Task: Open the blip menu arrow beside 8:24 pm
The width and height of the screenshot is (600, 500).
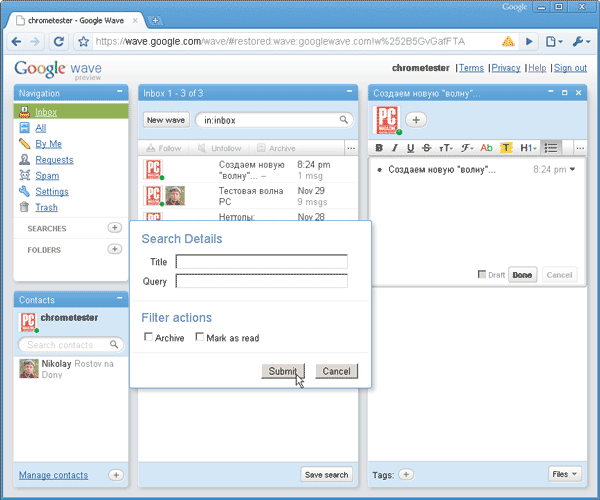Action: pyautogui.click(x=572, y=169)
